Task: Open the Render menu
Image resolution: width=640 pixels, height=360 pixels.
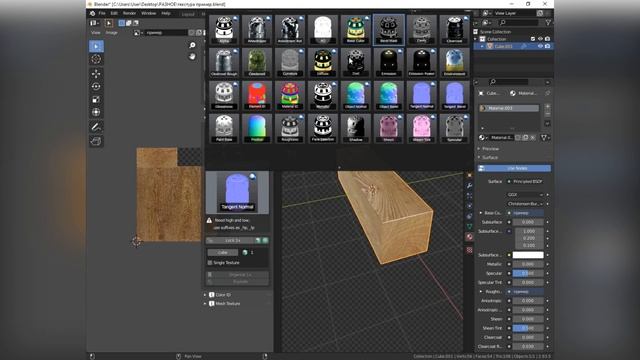Action: (x=129, y=13)
